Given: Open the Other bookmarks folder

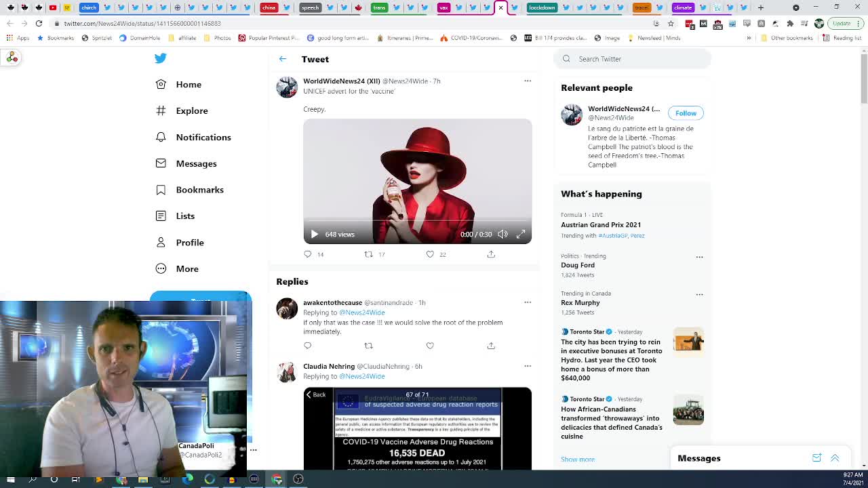Looking at the screenshot, I should coord(787,38).
